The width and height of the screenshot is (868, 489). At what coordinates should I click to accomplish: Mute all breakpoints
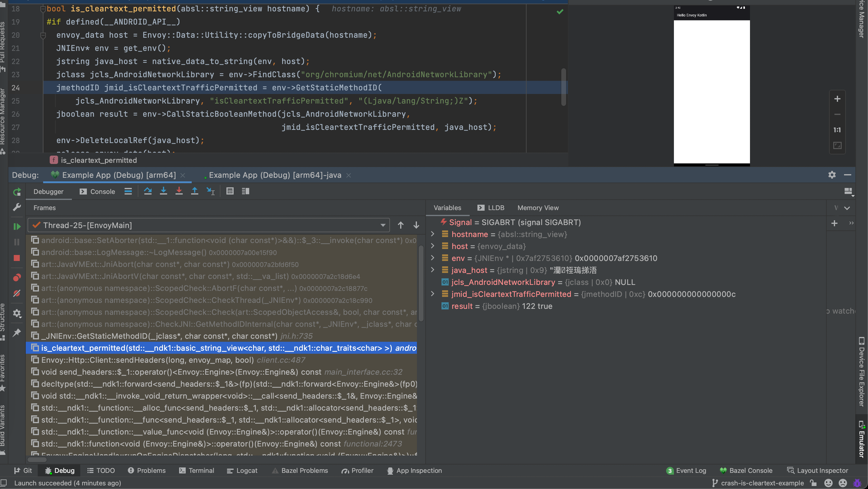(17, 293)
